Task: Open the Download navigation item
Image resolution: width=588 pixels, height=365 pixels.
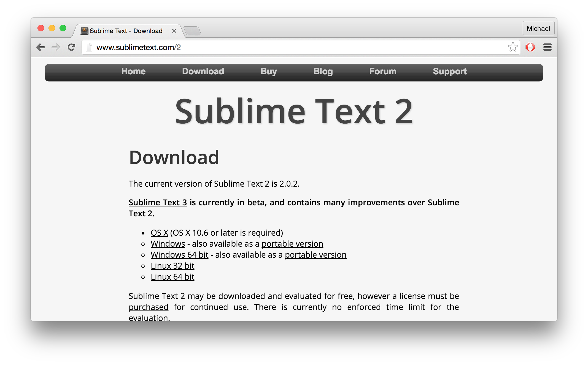Action: tap(203, 71)
